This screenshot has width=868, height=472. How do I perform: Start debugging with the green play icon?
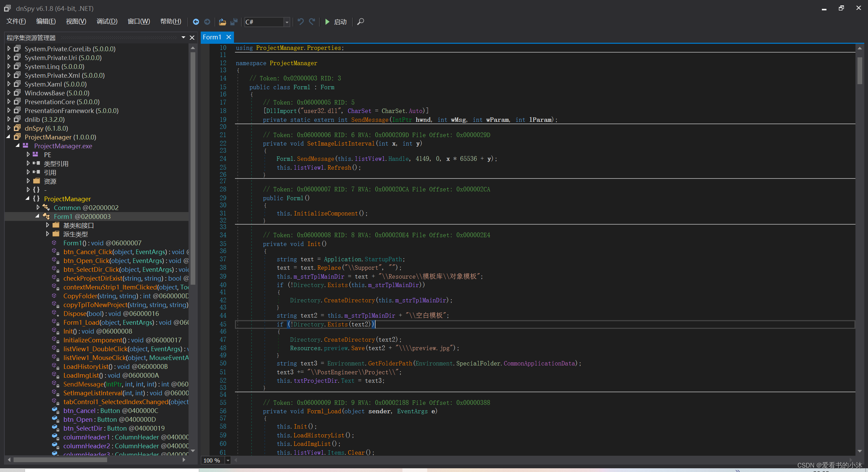327,22
